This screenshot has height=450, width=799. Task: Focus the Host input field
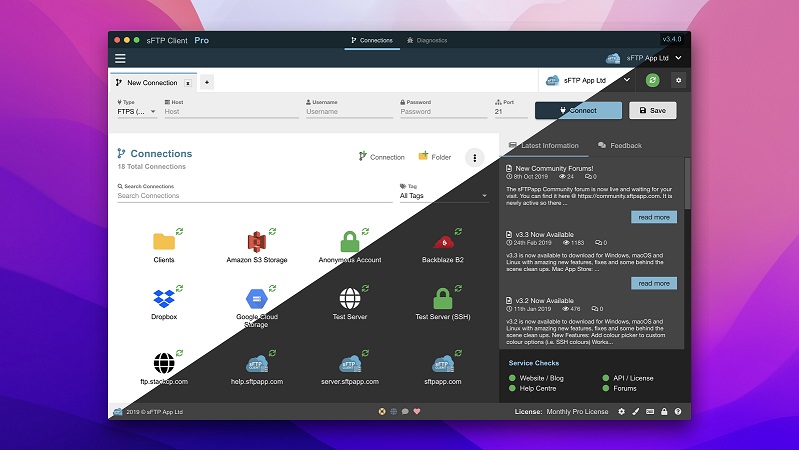pyautogui.click(x=231, y=112)
